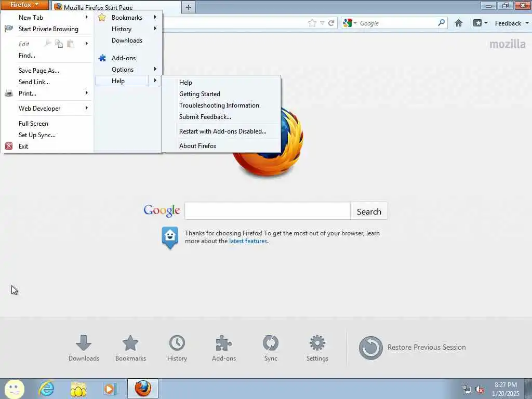Viewport: 532px width, 399px height.
Task: Bookmark this page with star icon
Action: [x=312, y=23]
